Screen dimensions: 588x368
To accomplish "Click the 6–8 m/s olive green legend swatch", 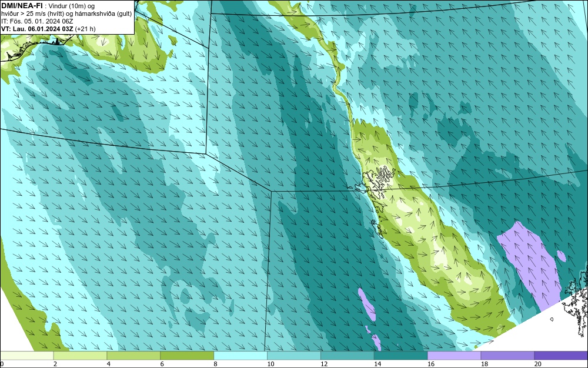I will [x=187, y=355].
